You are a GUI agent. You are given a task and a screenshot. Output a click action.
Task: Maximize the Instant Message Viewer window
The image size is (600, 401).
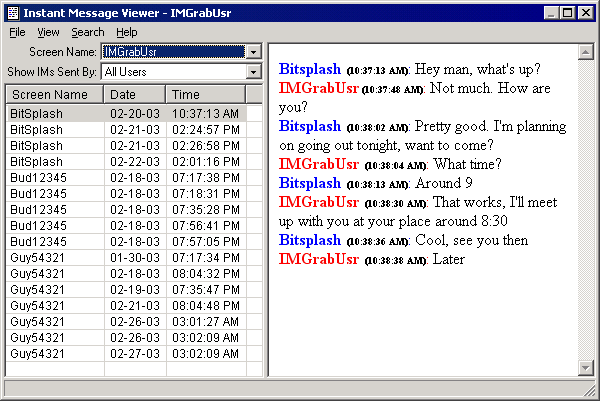click(x=568, y=13)
